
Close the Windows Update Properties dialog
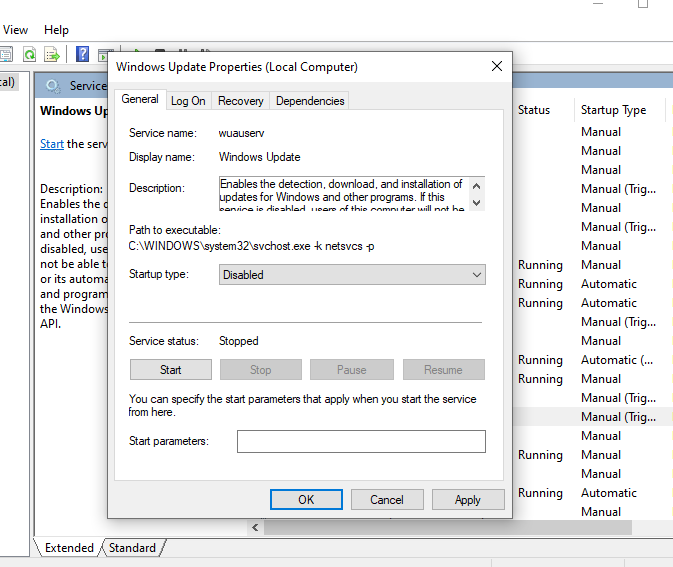[497, 66]
